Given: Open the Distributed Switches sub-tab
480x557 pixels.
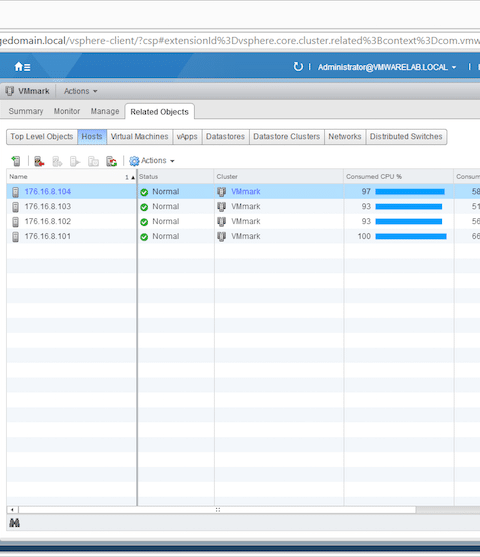Looking at the screenshot, I should [x=406, y=137].
